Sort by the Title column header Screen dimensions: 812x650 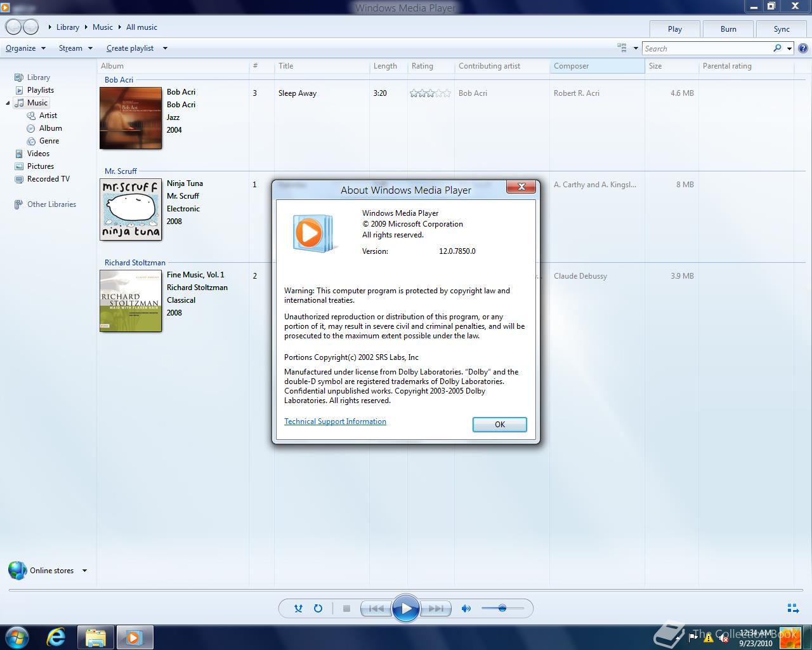[x=322, y=66]
